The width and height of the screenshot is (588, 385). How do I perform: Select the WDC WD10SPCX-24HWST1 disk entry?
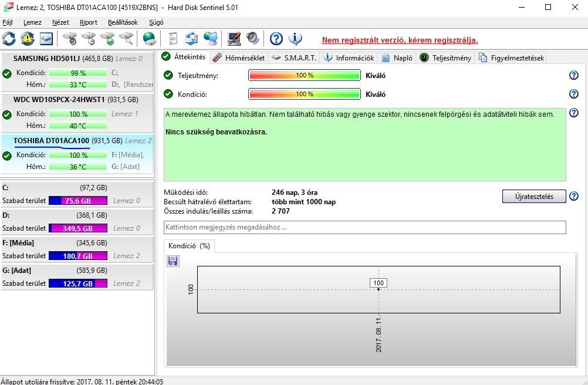[x=77, y=113]
